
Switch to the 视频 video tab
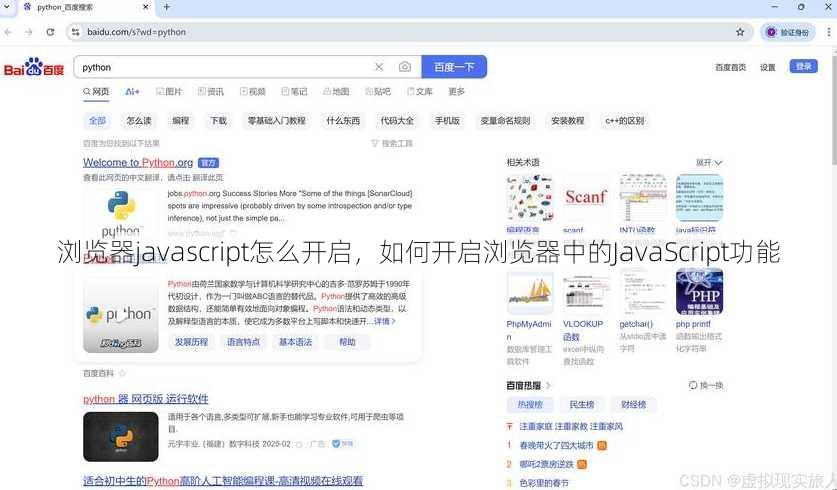pyautogui.click(x=252, y=92)
